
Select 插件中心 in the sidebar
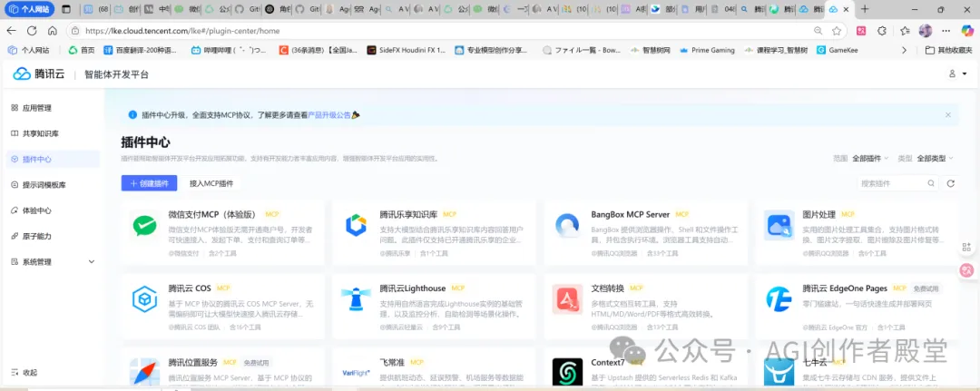(54, 160)
